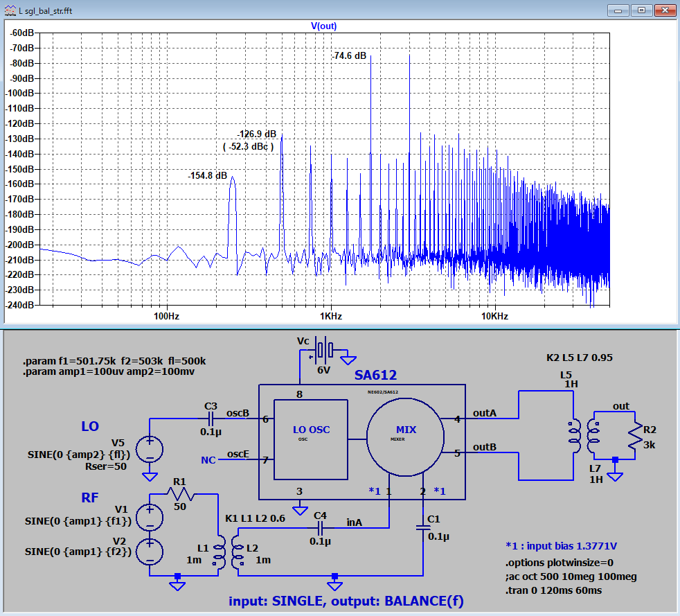Click the inA net label

click(354, 522)
